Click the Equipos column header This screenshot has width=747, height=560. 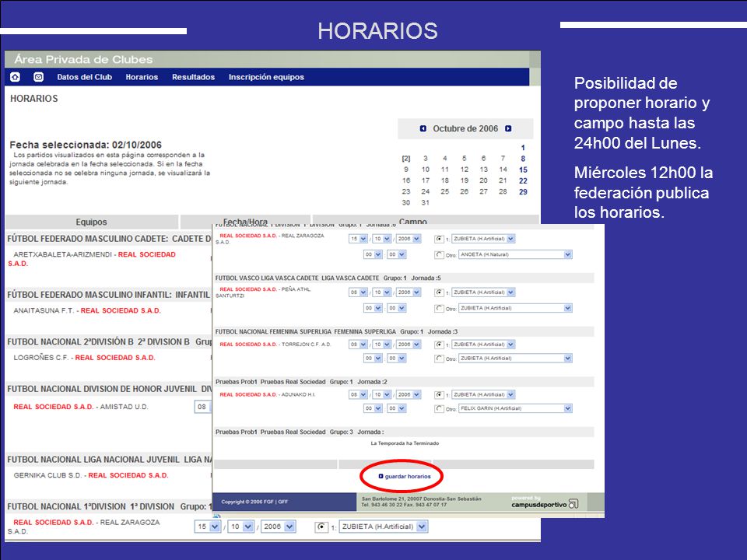coord(92,222)
